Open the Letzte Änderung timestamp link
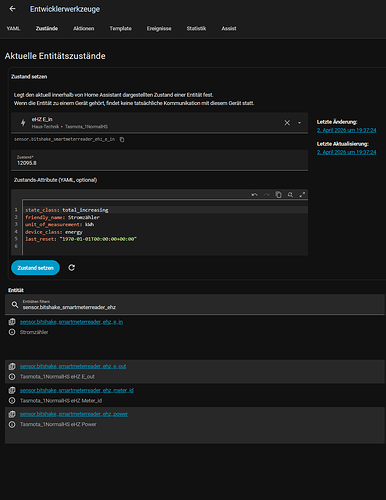Screen dimensions: 386x500 346,130
